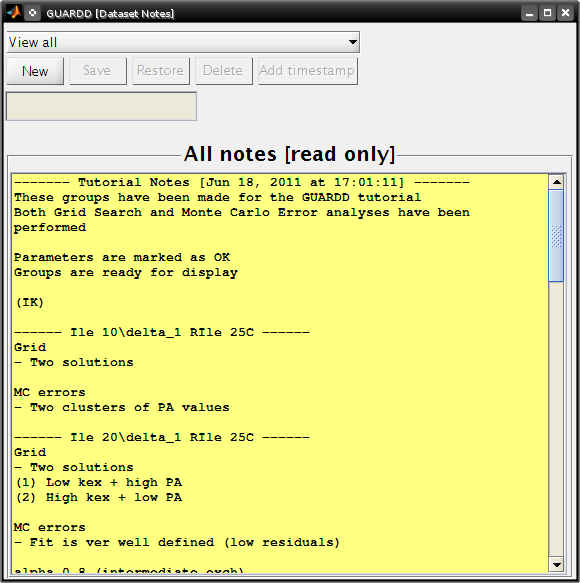Click the line 'Groups are ready for display'
Image resolution: width=580 pixels, height=583 pixels.
coord(126,273)
